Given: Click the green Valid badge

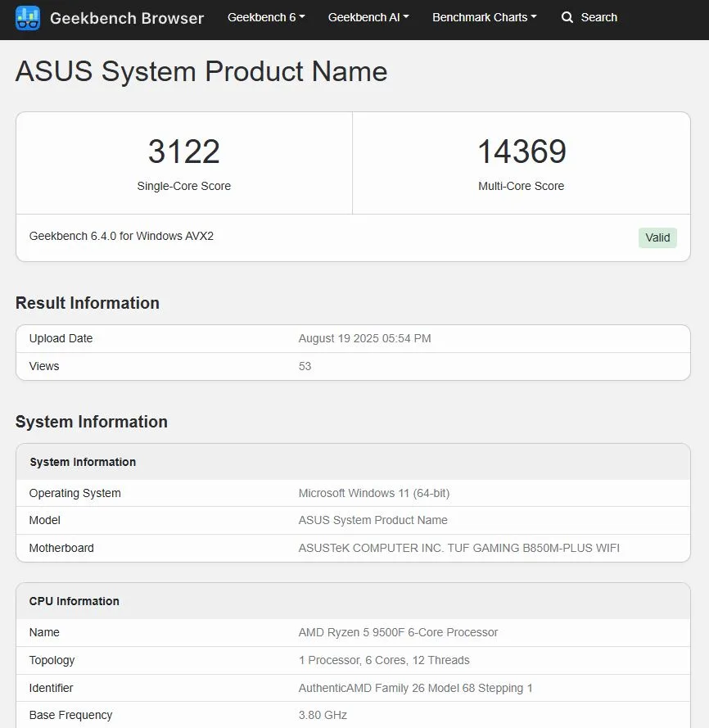Looking at the screenshot, I should pos(657,237).
